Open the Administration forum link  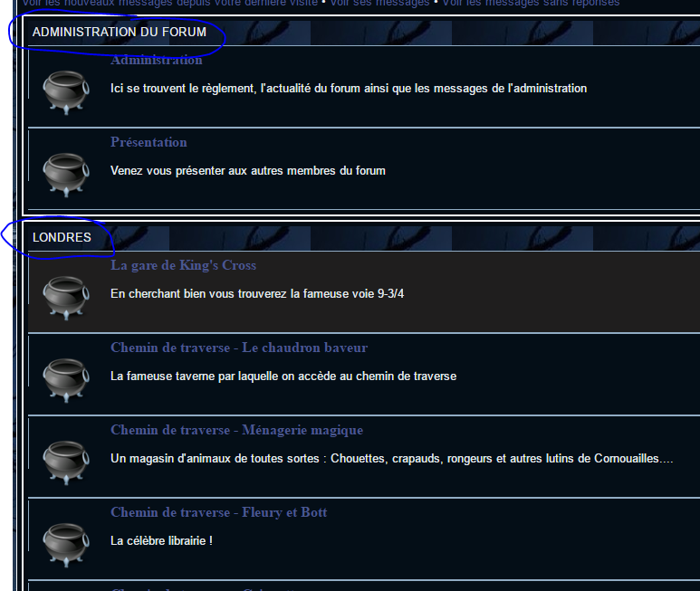point(157,60)
